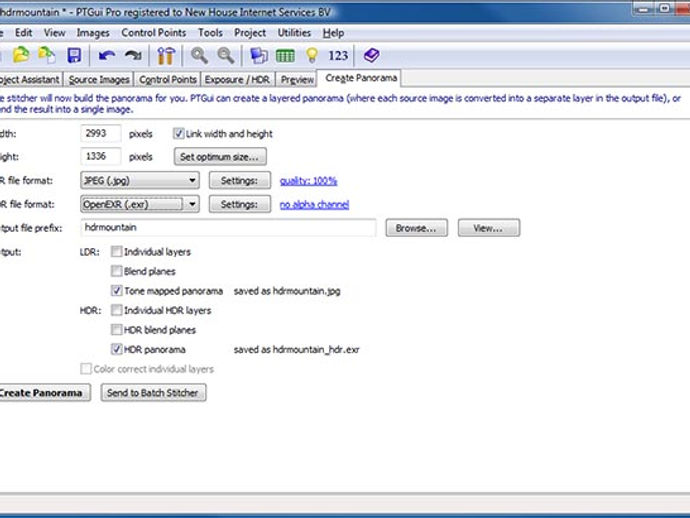This screenshot has height=518, width=690.
Task: Redo action with dark arrow icon
Action: tap(133, 55)
